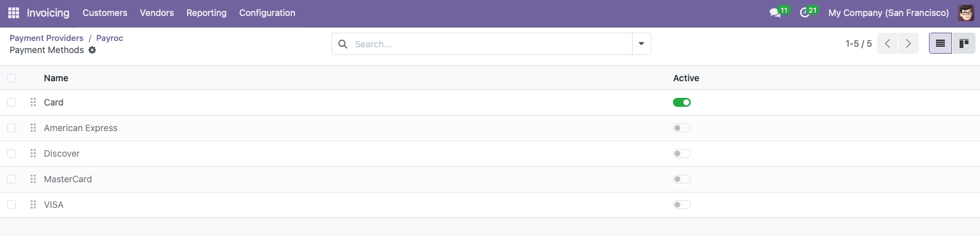Screen dimensions: 980x236
Task: Open the My Company (San Francisco) switcher
Action: (x=888, y=13)
